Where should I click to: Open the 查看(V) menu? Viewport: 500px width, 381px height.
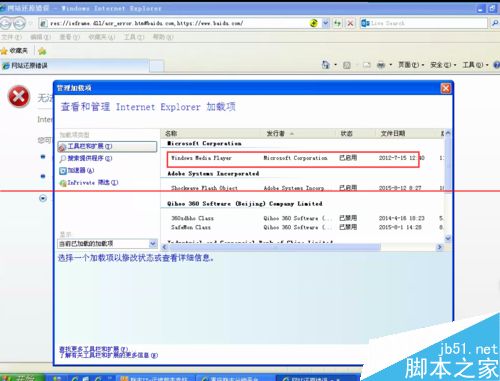coord(69,37)
